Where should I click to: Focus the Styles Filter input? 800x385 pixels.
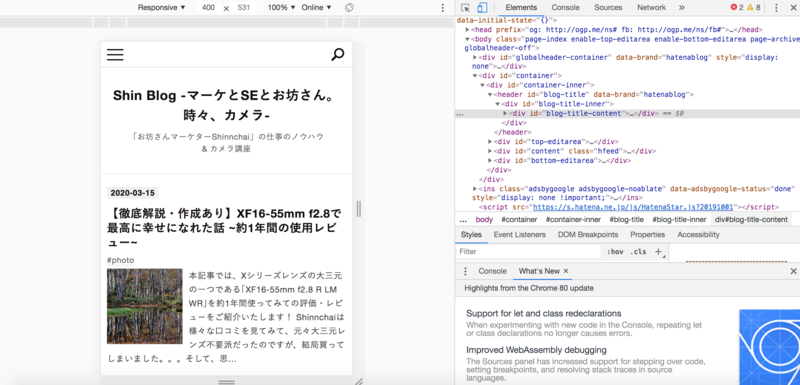pos(529,252)
